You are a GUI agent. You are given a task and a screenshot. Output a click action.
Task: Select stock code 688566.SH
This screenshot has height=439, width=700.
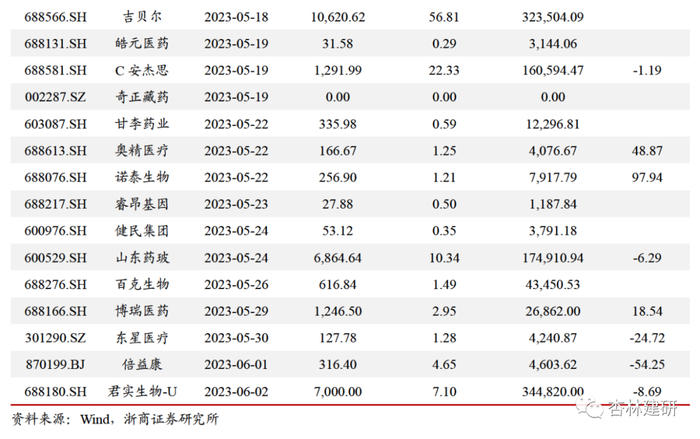coord(55,17)
